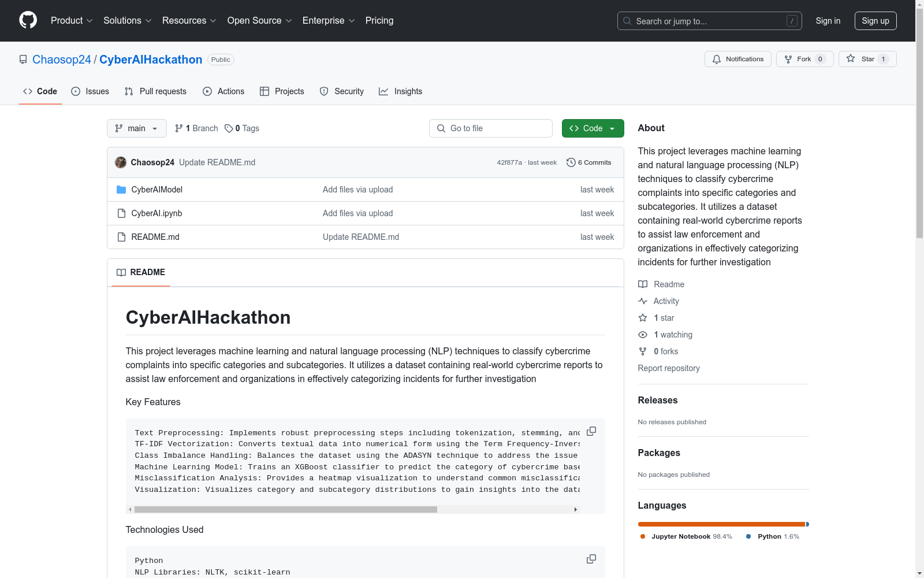924x578 pixels.
Task: Select the README tab header
Action: coord(141,272)
